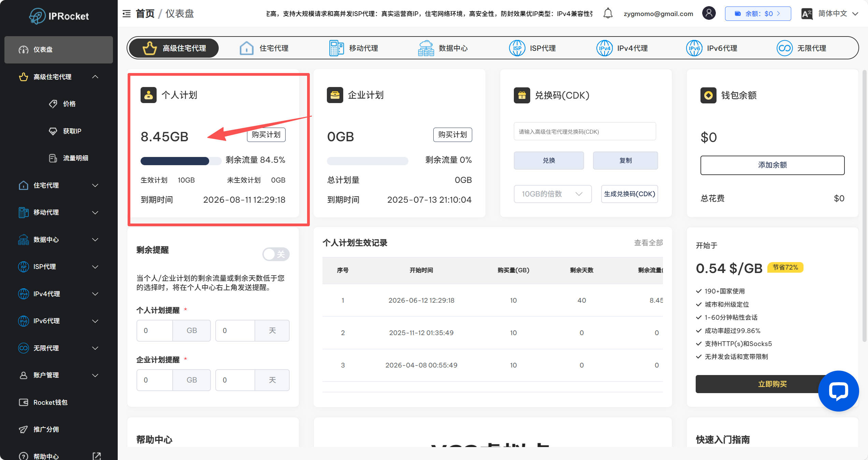Screen dimensions: 868x460
Task: Collapse the 高级住宅代理 sidebar section
Action: pos(95,77)
